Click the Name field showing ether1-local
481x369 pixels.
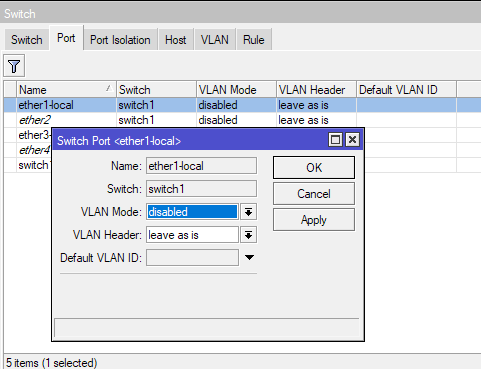(x=201, y=166)
